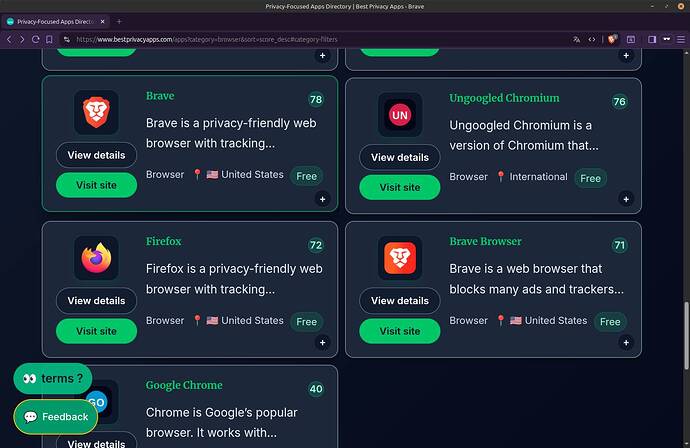The image size is (690, 448).
Task: Select the Privacy-Focused Apps Directory tab
Action: [x=55, y=21]
